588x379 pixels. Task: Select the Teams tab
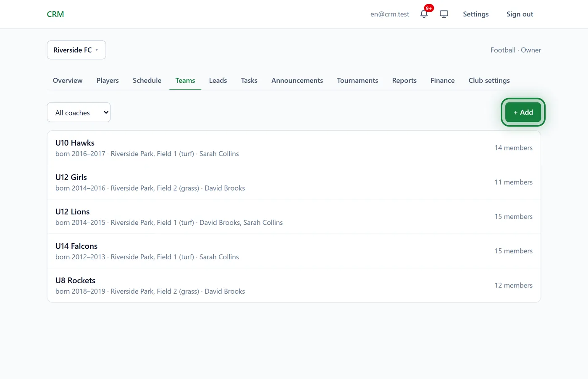[185, 80]
